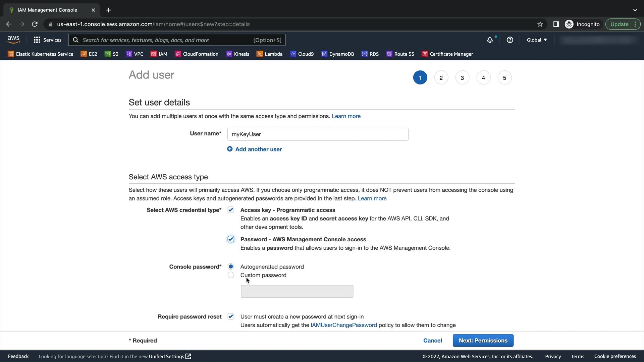Open the Services grid menu icon

(37, 40)
